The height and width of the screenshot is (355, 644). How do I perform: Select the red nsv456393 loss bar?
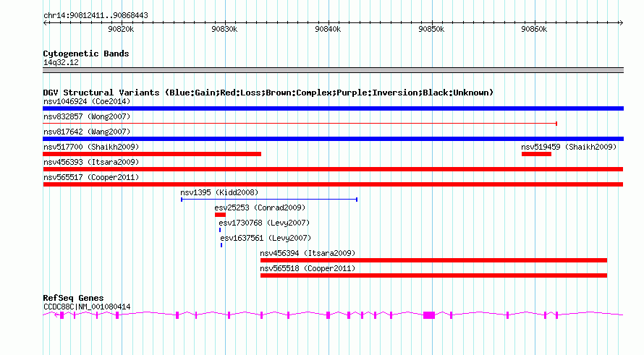point(333,169)
